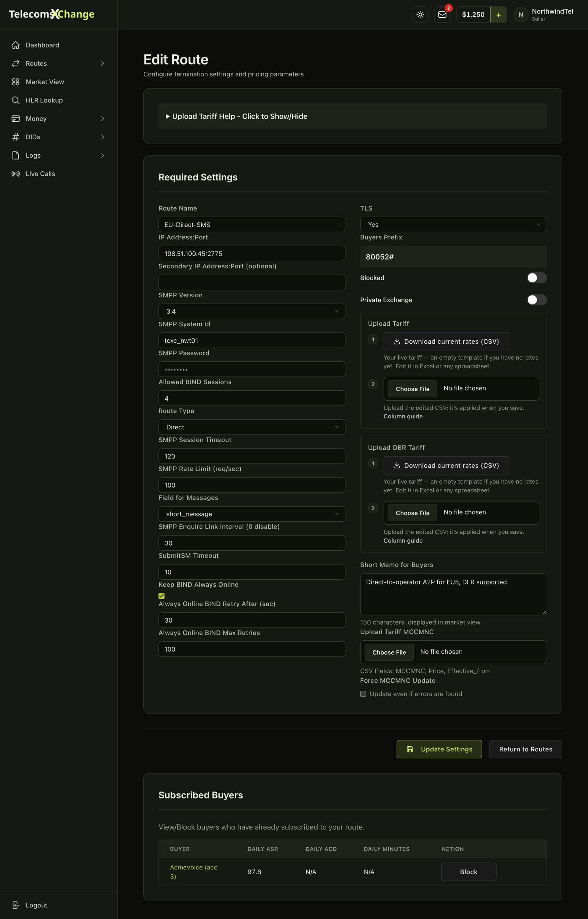Click the SMPP System Id field

pos(252,340)
